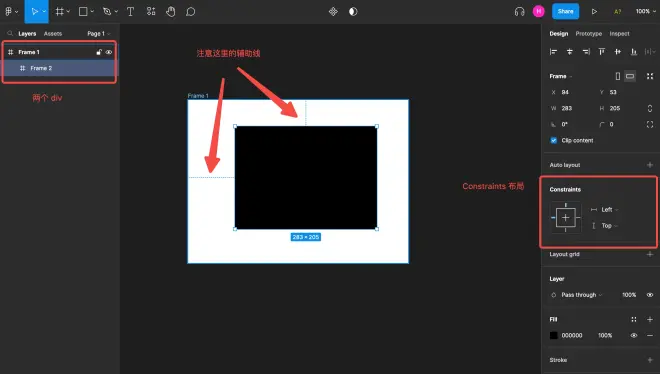Click the Align right icon
660x374 pixels.
pyautogui.click(x=586, y=52)
